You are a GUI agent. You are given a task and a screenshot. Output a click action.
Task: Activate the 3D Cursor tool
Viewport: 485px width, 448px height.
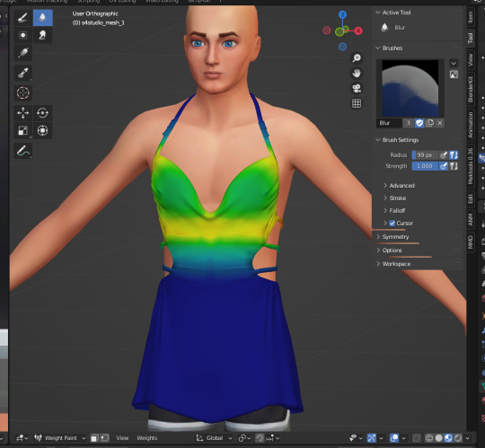pos(23,92)
